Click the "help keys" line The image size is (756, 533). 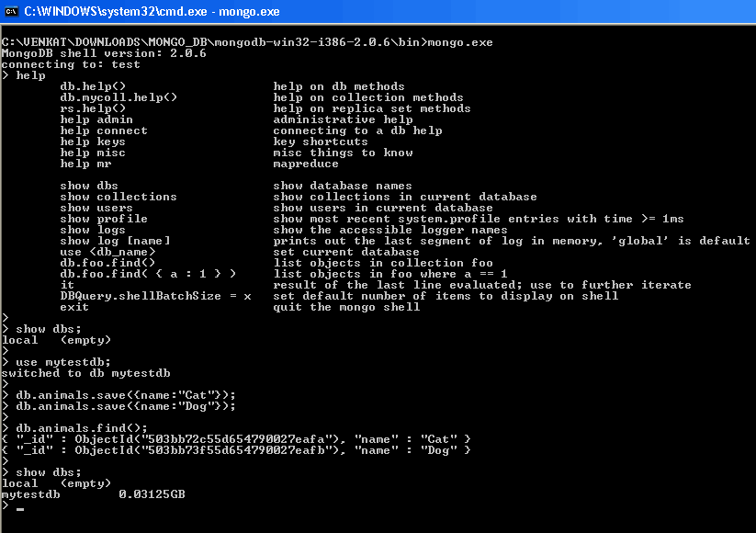click(x=93, y=142)
